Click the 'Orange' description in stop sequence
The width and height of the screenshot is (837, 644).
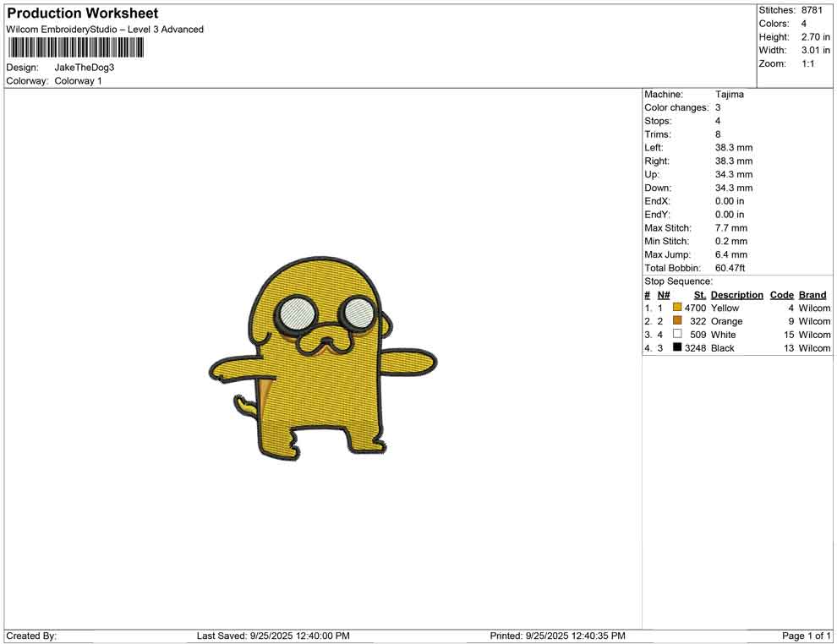726,321
